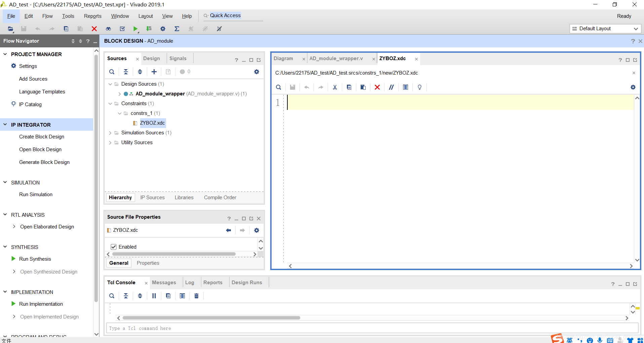Open the Flow menu

pos(47,16)
